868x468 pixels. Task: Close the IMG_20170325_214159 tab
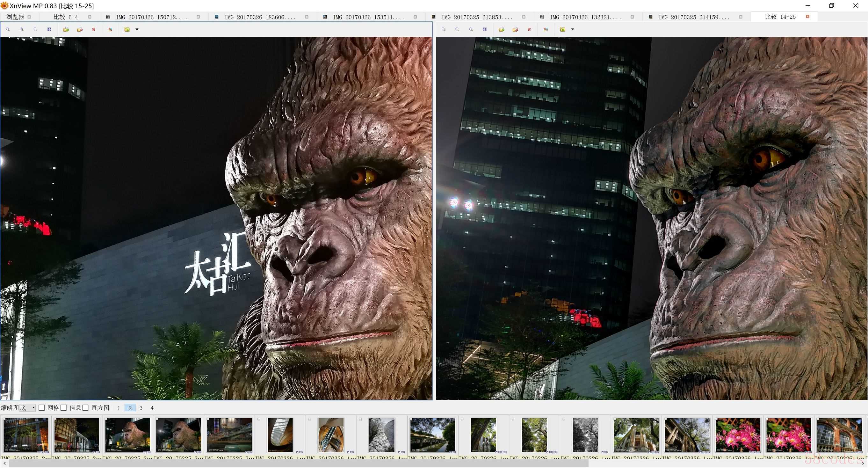coord(741,17)
